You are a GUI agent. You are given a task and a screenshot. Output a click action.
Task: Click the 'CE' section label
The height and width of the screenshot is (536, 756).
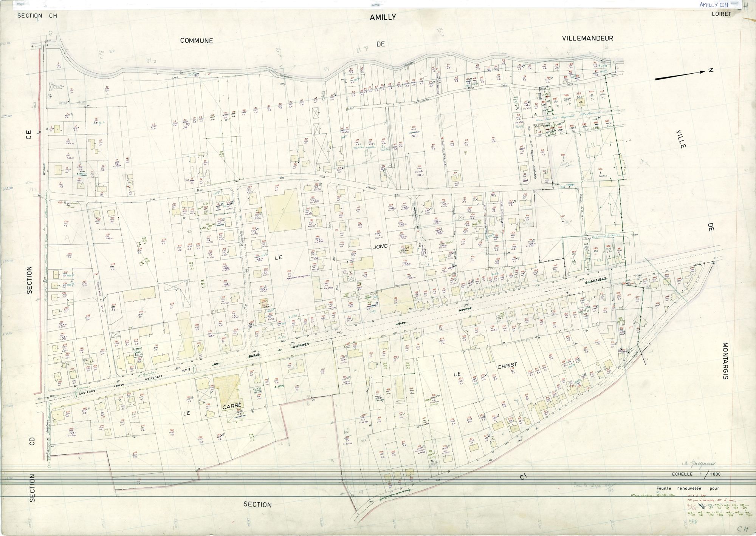29,136
